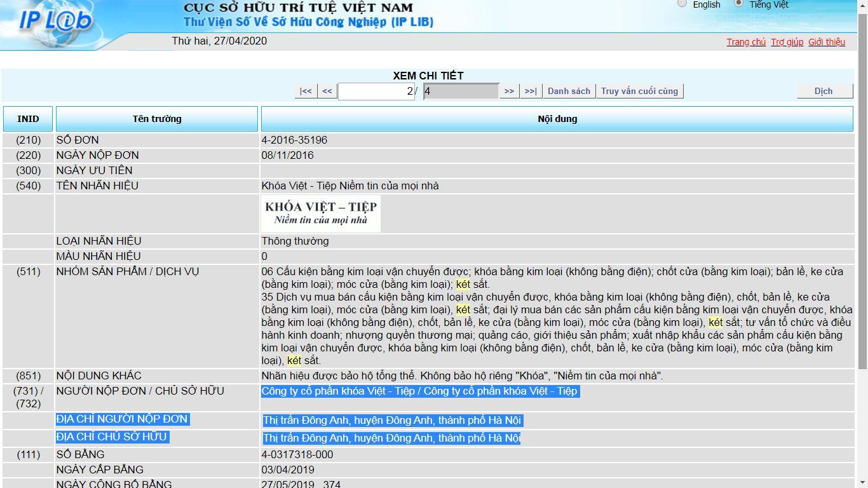Click the date text Thứ hai, 27/04/2020
The height and width of the screenshot is (488, 868).
tap(219, 41)
